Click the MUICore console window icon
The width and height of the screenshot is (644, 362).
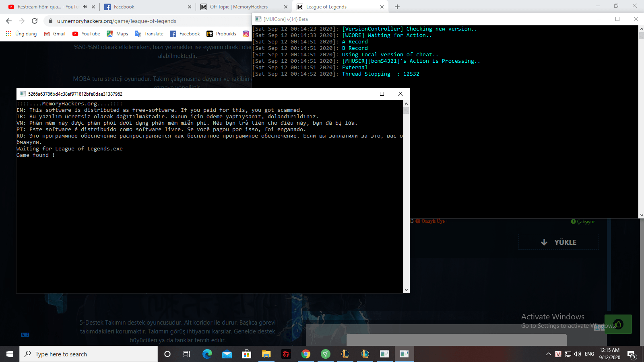pos(258,19)
